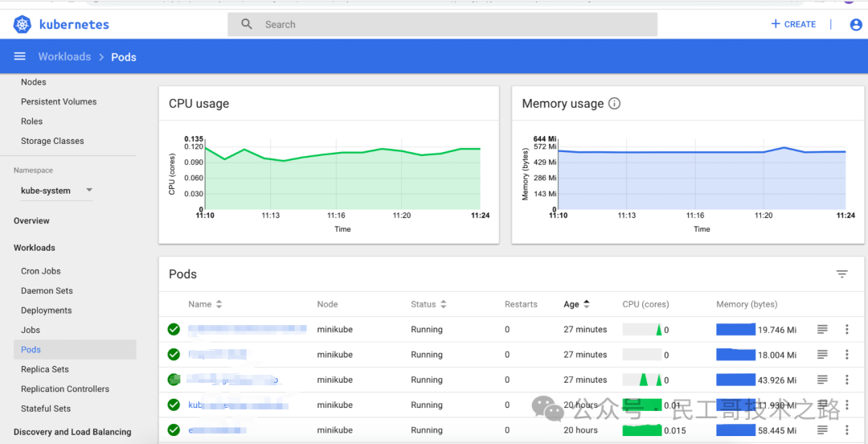This screenshot has height=444, width=868.
Task: Open the user account icon
Action: point(856,24)
